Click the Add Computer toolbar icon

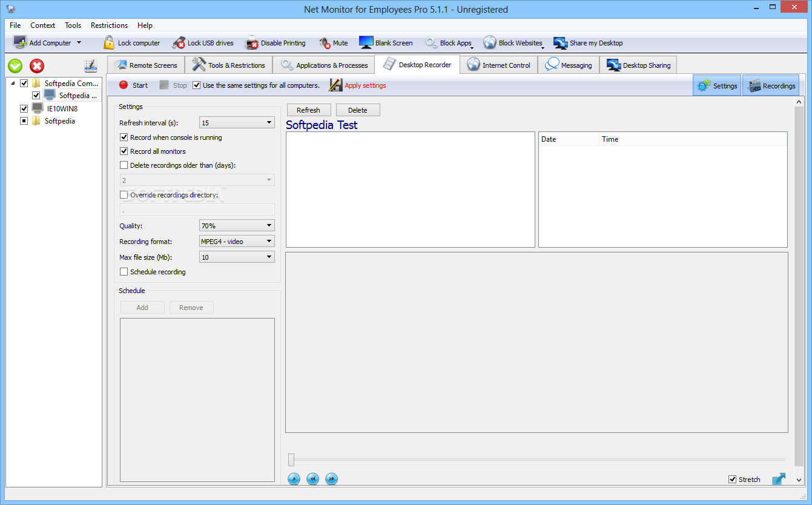click(20, 42)
